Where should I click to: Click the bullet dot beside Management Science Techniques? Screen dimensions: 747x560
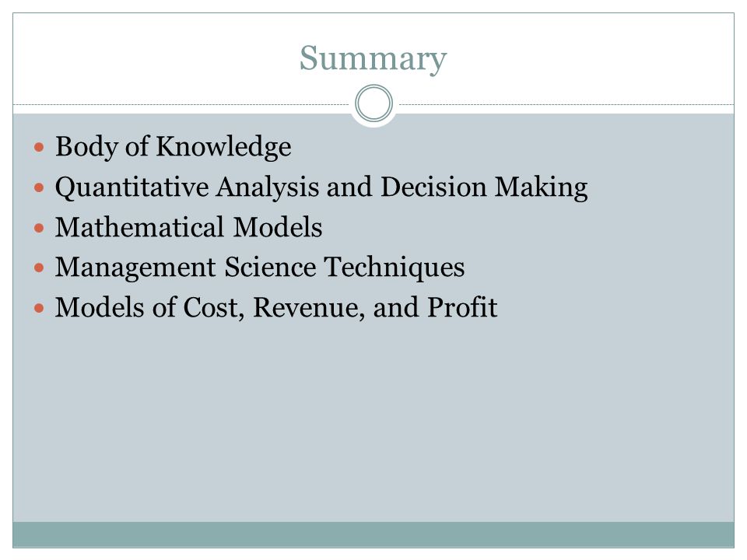[x=39, y=268]
